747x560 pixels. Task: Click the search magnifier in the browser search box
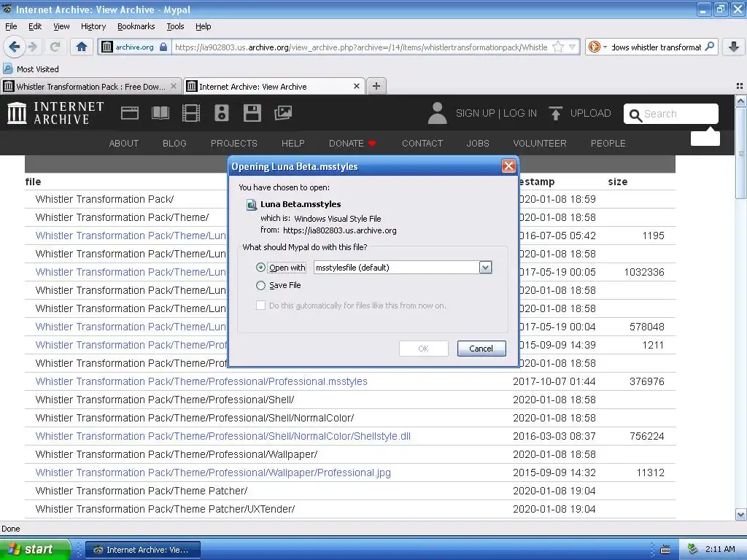point(709,47)
